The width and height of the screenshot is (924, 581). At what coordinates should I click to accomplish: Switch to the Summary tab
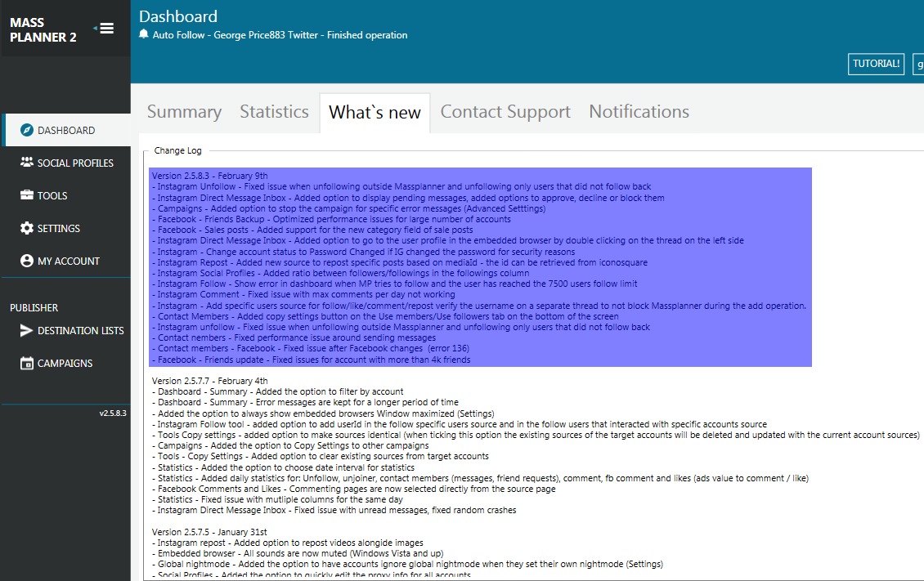184,112
